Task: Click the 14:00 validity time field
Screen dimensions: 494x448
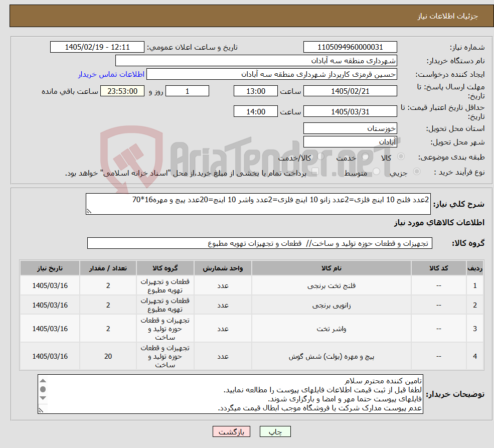Action: point(255,111)
